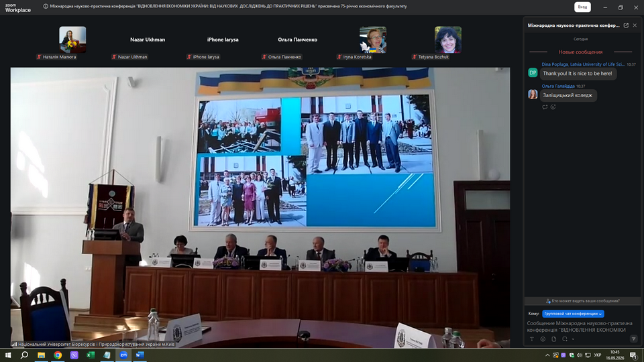Show hidden system tray icons
The height and width of the screenshot is (362, 644).
(x=547, y=355)
